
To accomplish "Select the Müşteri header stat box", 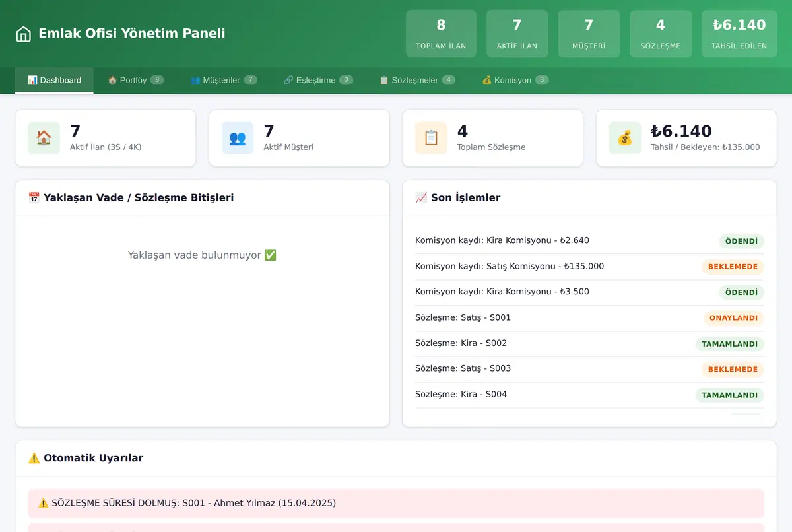I will 589,34.
